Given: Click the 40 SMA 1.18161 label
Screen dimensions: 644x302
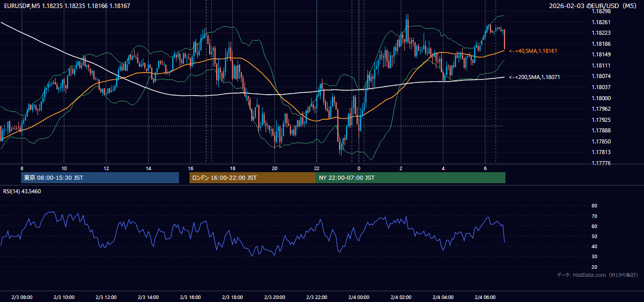Looking at the screenshot, I should 533,51.
